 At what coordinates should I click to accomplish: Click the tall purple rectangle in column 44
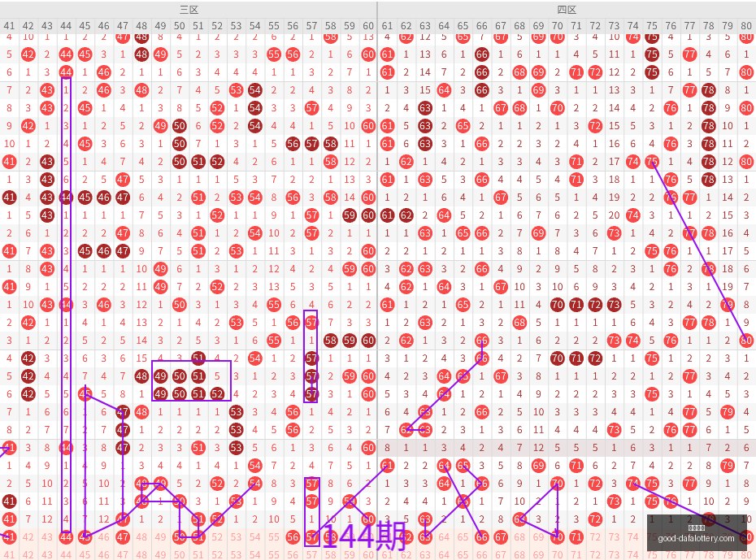pos(66,307)
